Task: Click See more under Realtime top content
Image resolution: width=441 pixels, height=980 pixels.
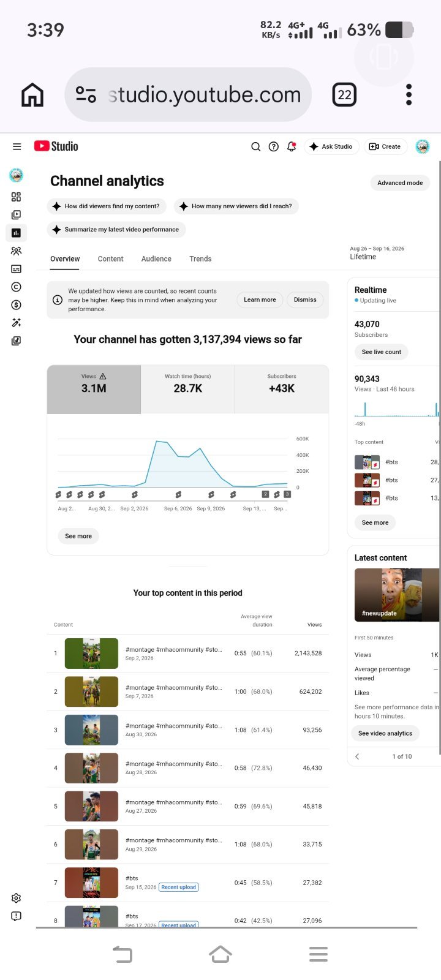Action: pos(375,522)
